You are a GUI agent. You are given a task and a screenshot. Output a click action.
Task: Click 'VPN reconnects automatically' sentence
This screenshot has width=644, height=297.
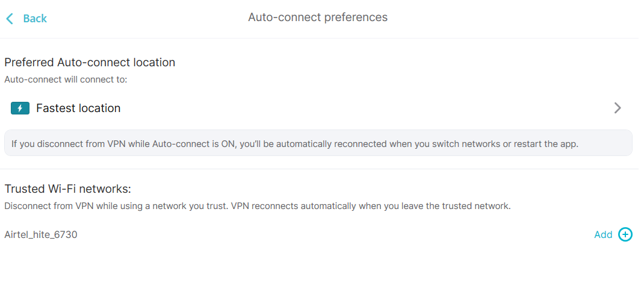coord(371,206)
